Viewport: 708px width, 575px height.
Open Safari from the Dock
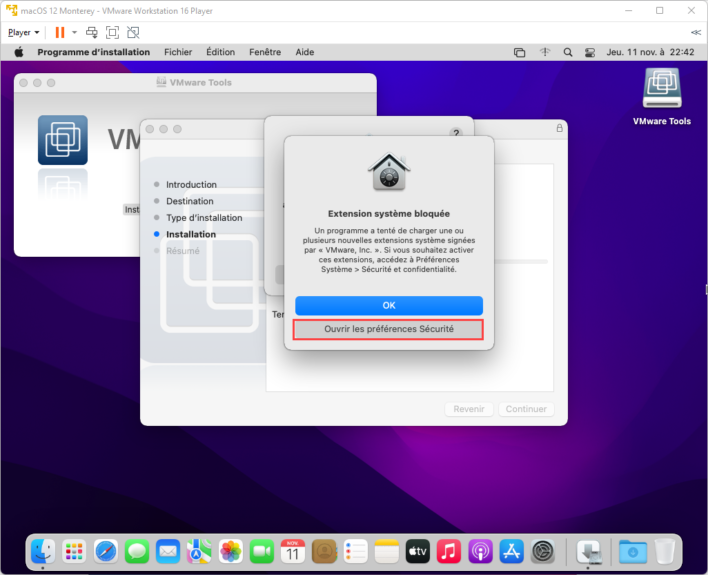pos(106,552)
